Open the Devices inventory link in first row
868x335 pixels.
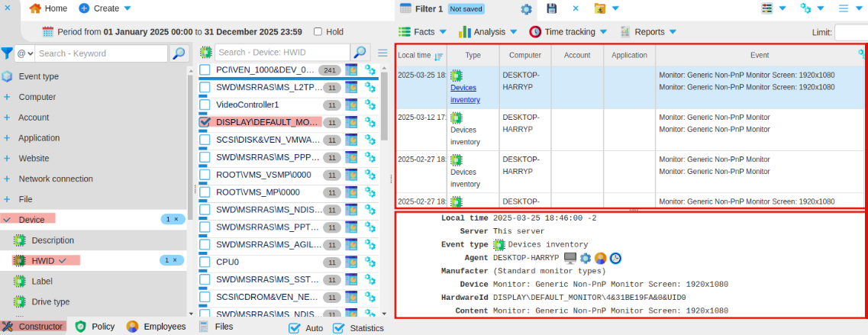point(465,94)
